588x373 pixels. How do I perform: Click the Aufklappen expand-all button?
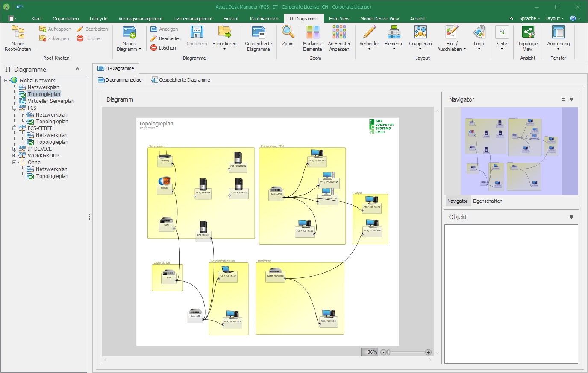pos(55,29)
